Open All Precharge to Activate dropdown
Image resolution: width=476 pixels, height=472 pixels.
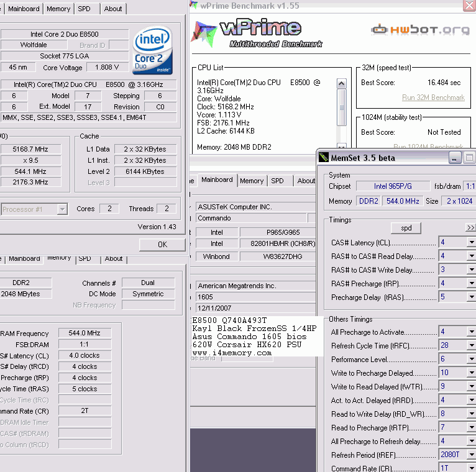[x=472, y=332]
